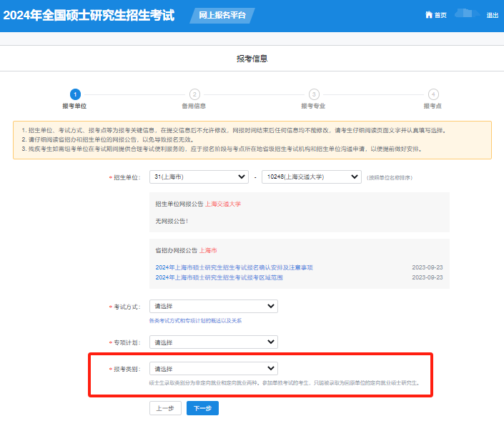Open the province dropdown showing 31(上海市)
The width and height of the screenshot is (504, 426).
click(x=199, y=177)
